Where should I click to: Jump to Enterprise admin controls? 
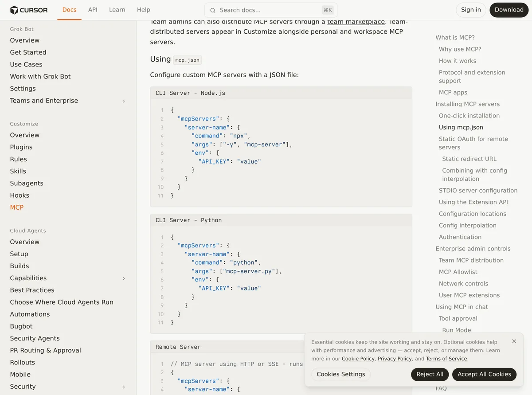(473, 249)
